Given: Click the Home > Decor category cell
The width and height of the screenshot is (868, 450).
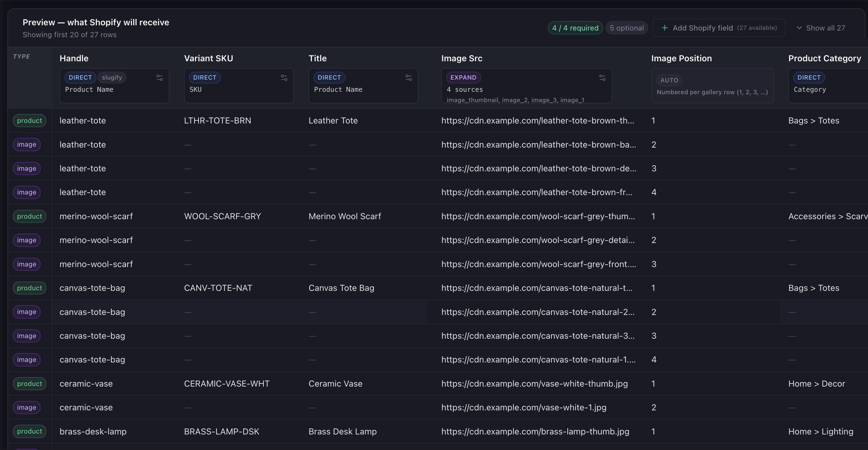Looking at the screenshot, I should 816,383.
